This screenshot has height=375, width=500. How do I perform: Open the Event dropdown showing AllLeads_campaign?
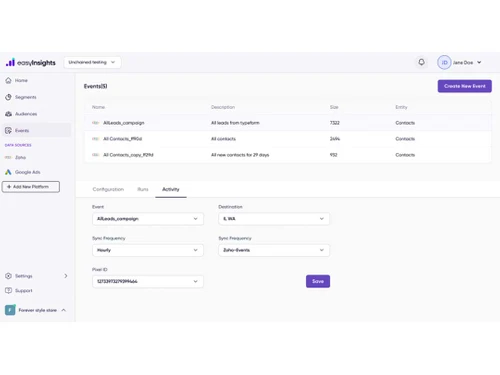click(148, 219)
